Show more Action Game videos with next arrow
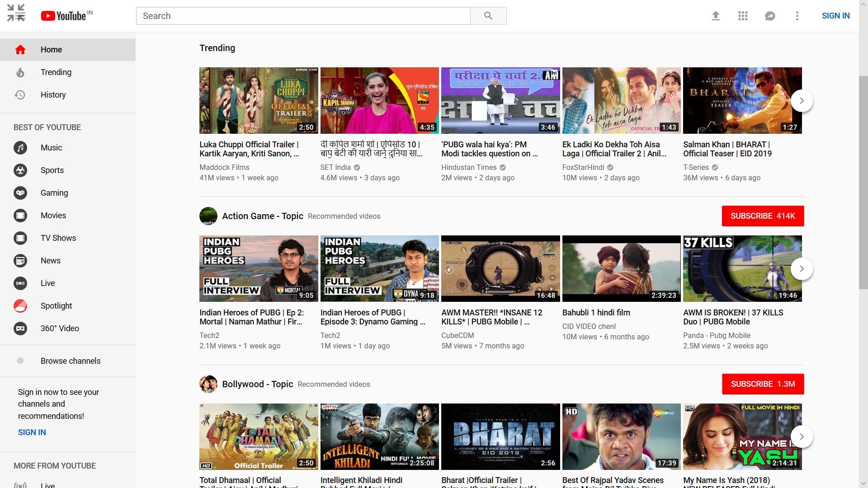The image size is (868, 488). point(802,268)
